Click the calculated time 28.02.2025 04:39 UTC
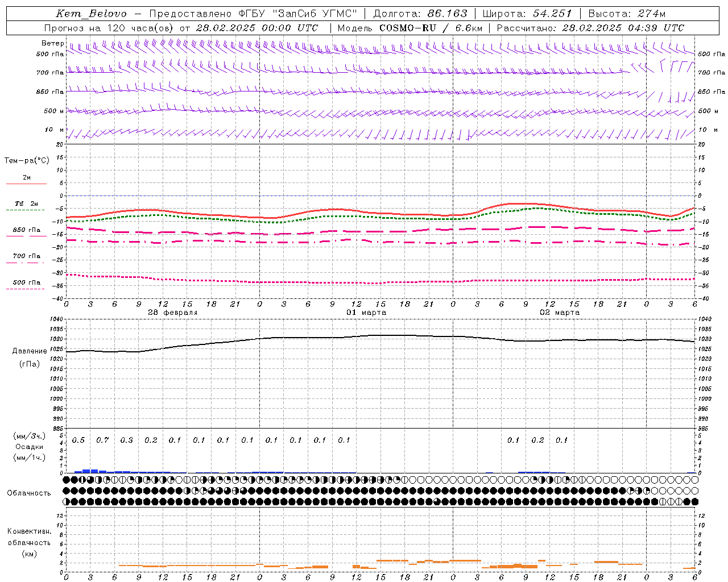The height and width of the screenshot is (582, 728). (x=623, y=28)
